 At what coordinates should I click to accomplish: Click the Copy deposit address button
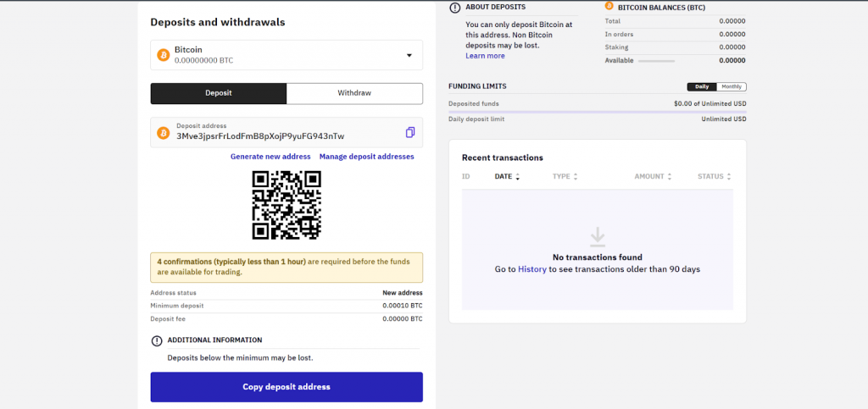pyautogui.click(x=287, y=387)
